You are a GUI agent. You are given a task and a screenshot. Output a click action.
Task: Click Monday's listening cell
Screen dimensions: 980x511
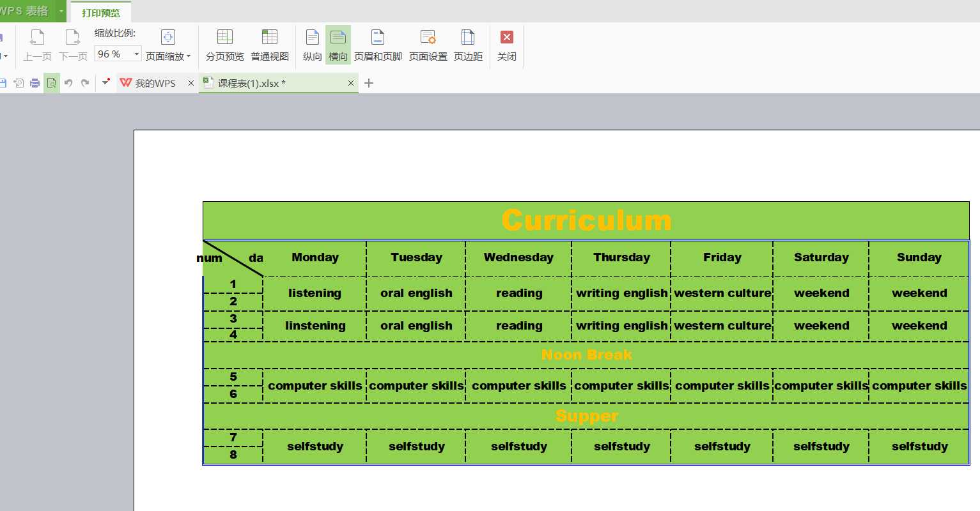(x=315, y=294)
